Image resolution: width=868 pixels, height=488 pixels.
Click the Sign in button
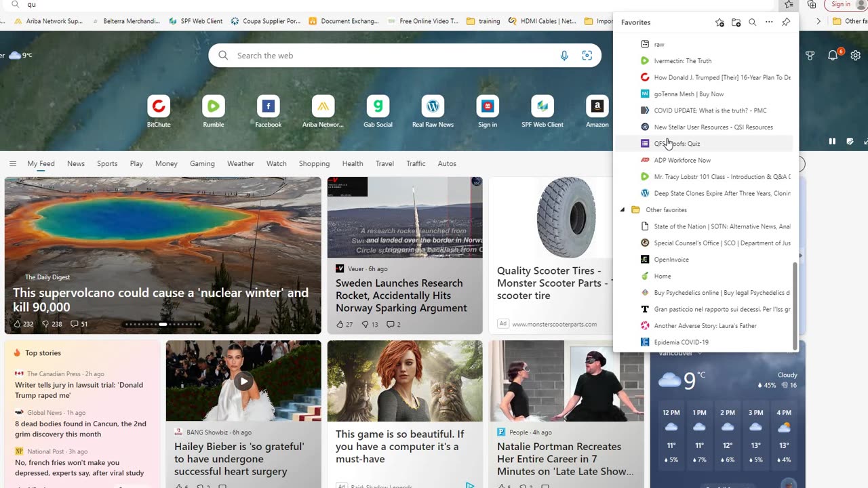pyautogui.click(x=846, y=4)
